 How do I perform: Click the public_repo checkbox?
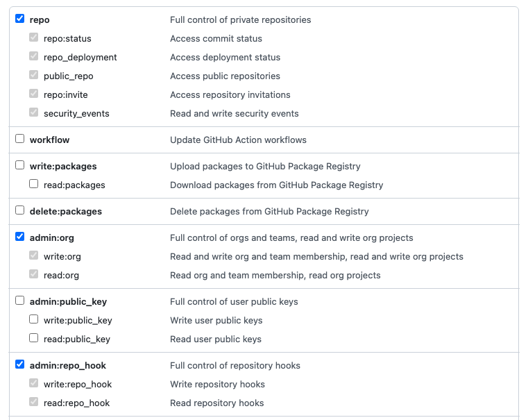[x=34, y=76]
